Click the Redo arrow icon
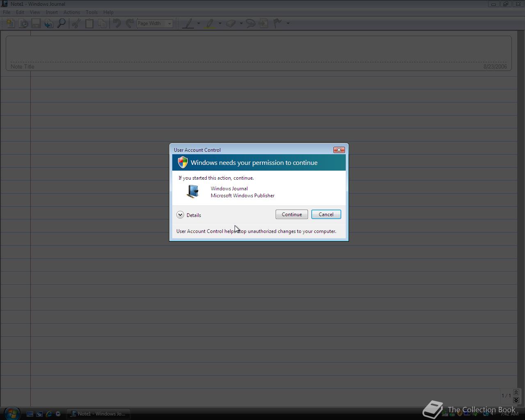Viewport: 525px width, 420px height. tap(130, 23)
